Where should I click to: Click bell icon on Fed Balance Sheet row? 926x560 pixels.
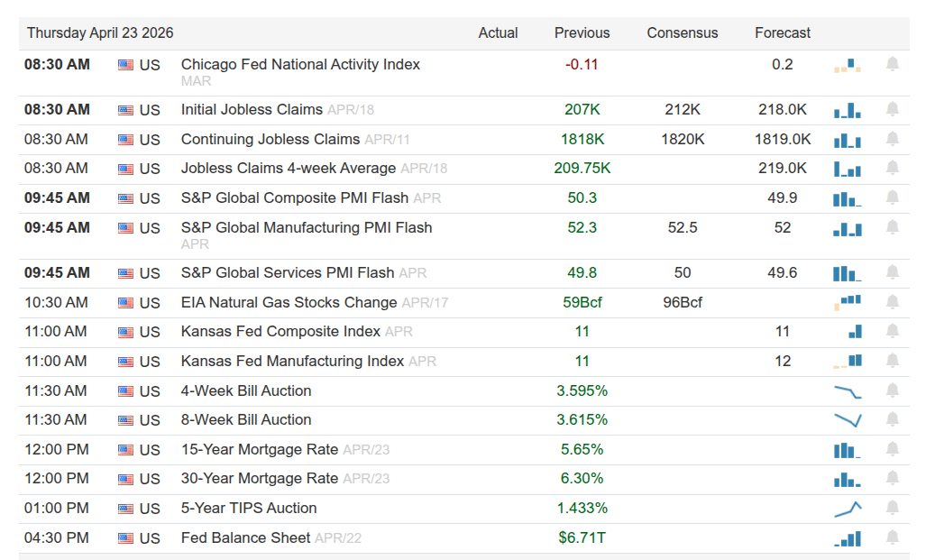893,538
